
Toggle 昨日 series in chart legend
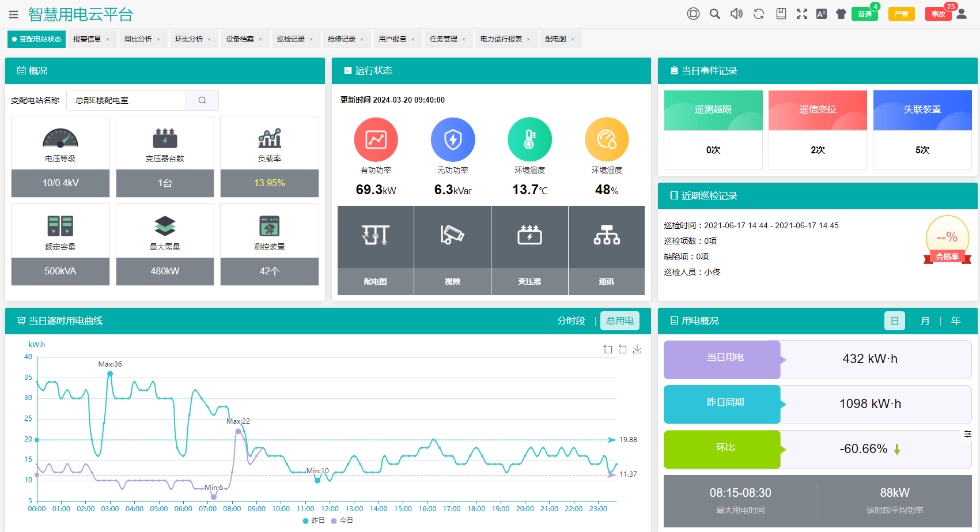[x=314, y=520]
